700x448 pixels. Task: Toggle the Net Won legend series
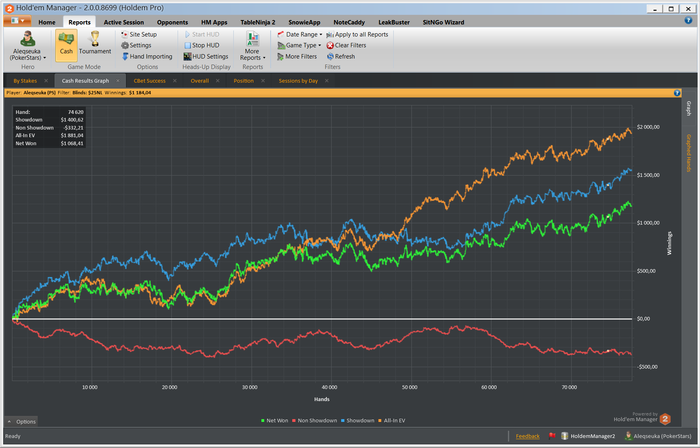pyautogui.click(x=275, y=420)
